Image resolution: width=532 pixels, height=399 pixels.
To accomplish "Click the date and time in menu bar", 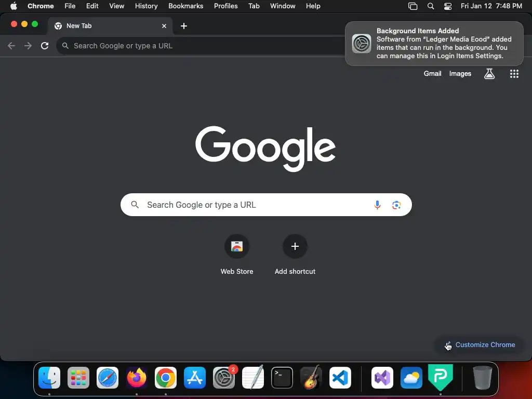I will [x=491, y=6].
